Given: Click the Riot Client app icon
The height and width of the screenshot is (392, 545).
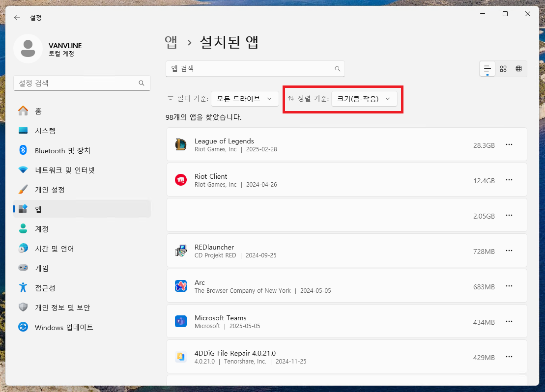Looking at the screenshot, I should click(x=181, y=180).
